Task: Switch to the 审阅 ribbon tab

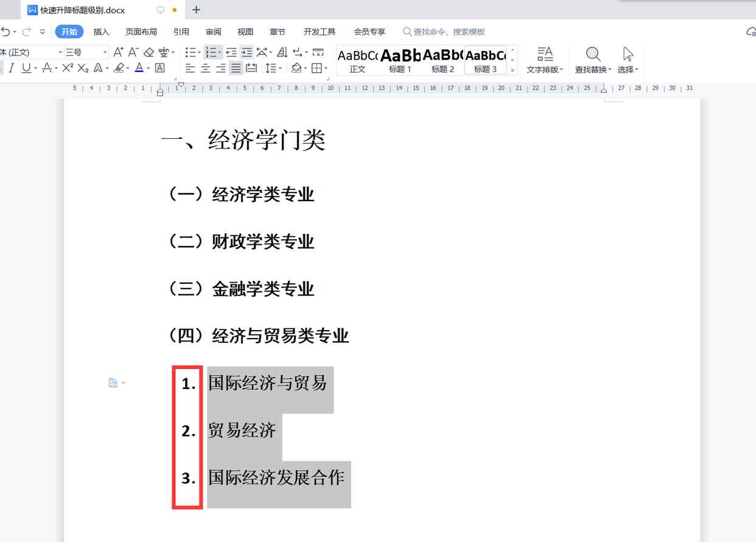Action: (x=213, y=32)
